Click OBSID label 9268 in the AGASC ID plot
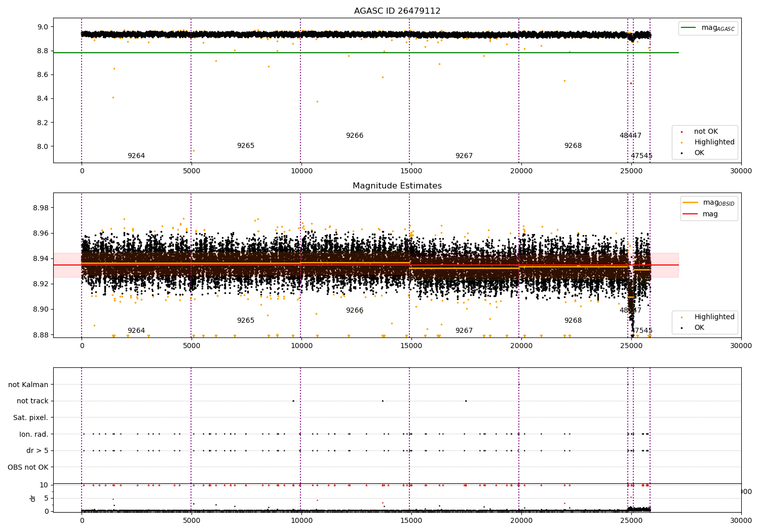The width and height of the screenshot is (760, 532). (x=573, y=146)
